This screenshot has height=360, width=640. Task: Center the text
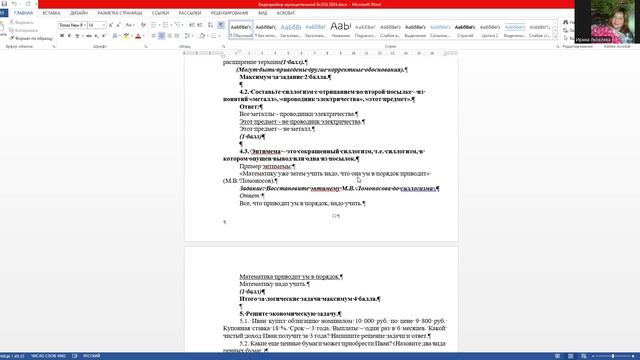pyautogui.click(x=162, y=36)
